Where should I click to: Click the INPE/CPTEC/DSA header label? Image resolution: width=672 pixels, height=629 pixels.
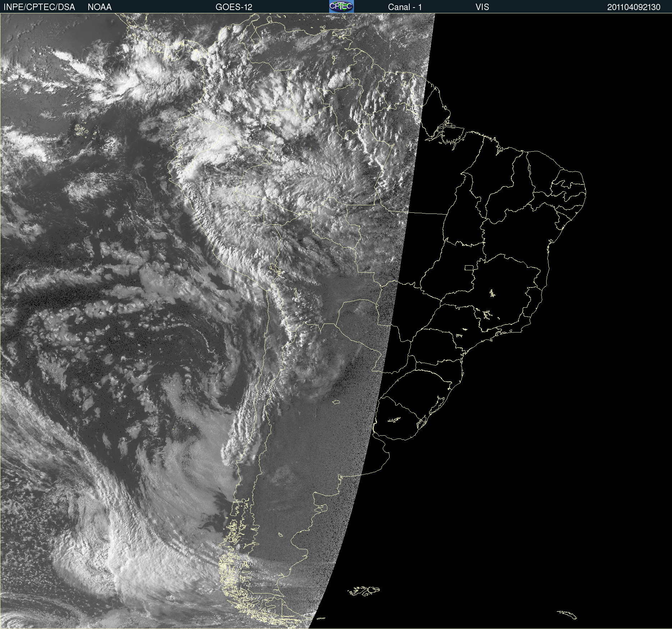coord(39,7)
